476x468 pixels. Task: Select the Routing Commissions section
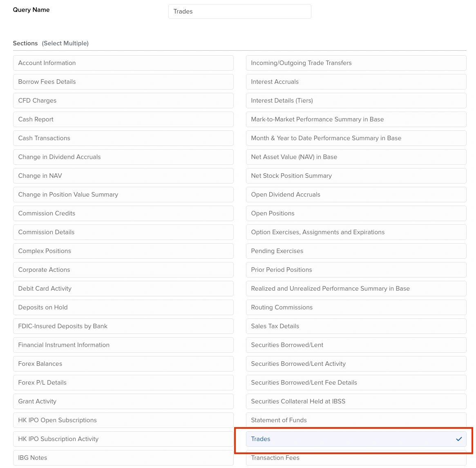[x=355, y=307]
